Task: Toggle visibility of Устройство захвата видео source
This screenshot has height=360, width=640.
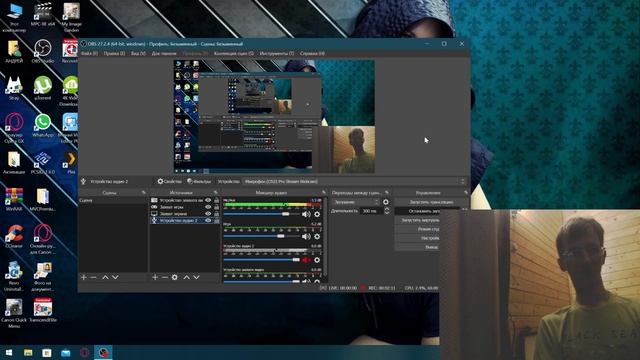Action: [x=208, y=200]
